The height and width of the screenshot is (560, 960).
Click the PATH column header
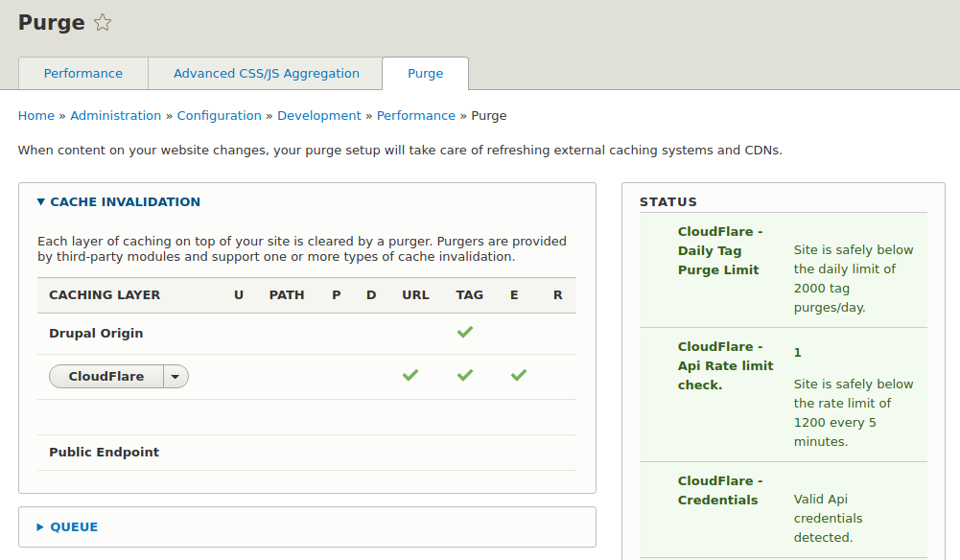[286, 294]
